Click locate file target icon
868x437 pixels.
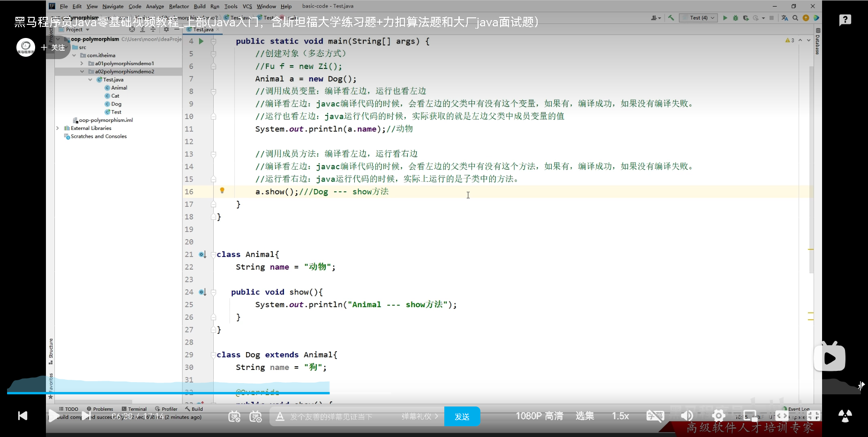(132, 30)
